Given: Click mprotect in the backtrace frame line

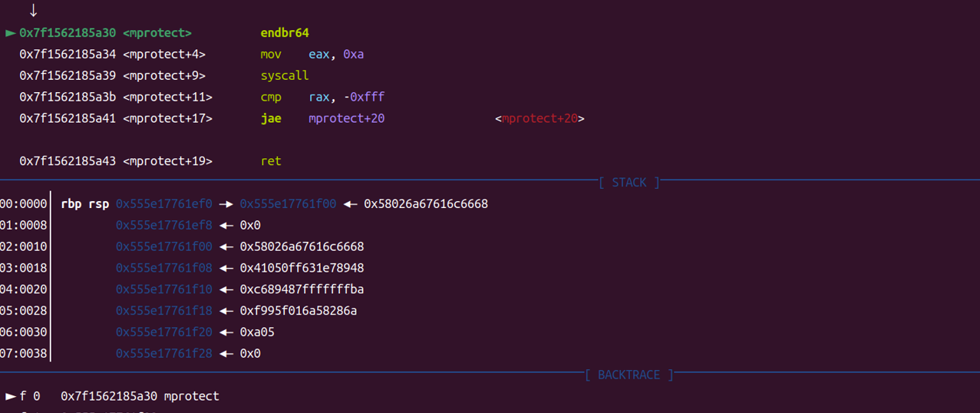Looking at the screenshot, I should pyautogui.click(x=191, y=396).
